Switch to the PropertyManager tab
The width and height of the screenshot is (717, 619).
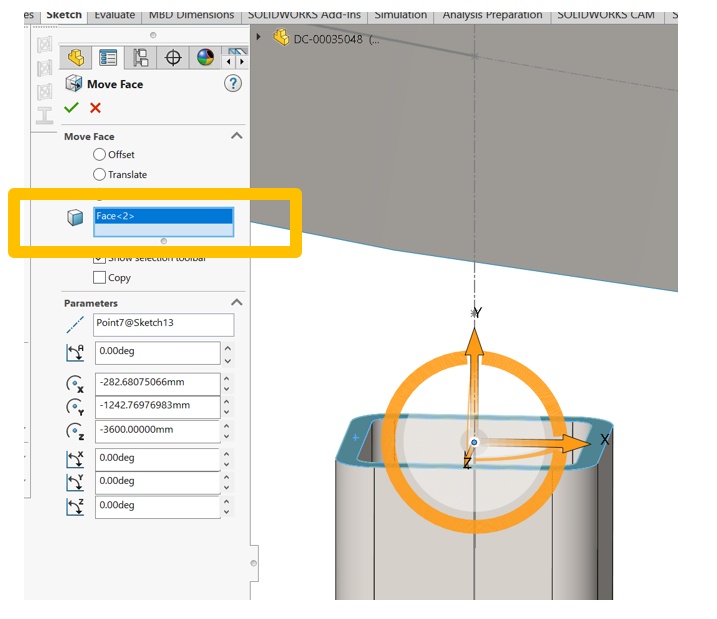108,58
